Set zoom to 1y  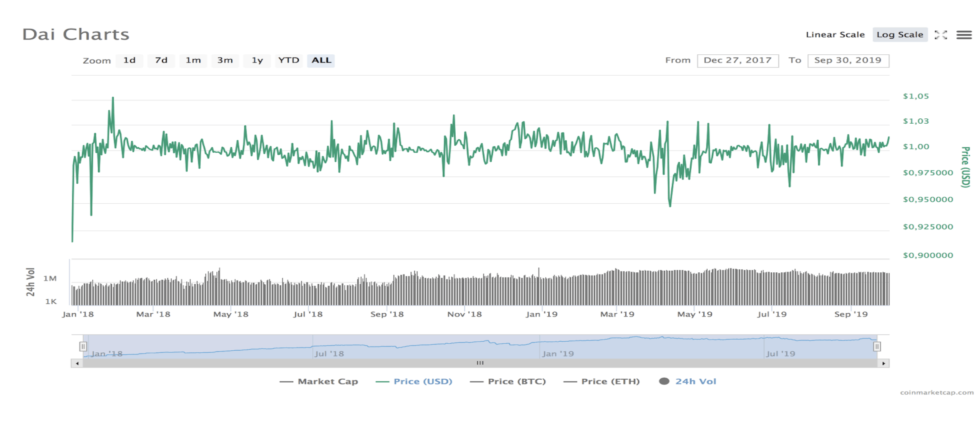[257, 60]
